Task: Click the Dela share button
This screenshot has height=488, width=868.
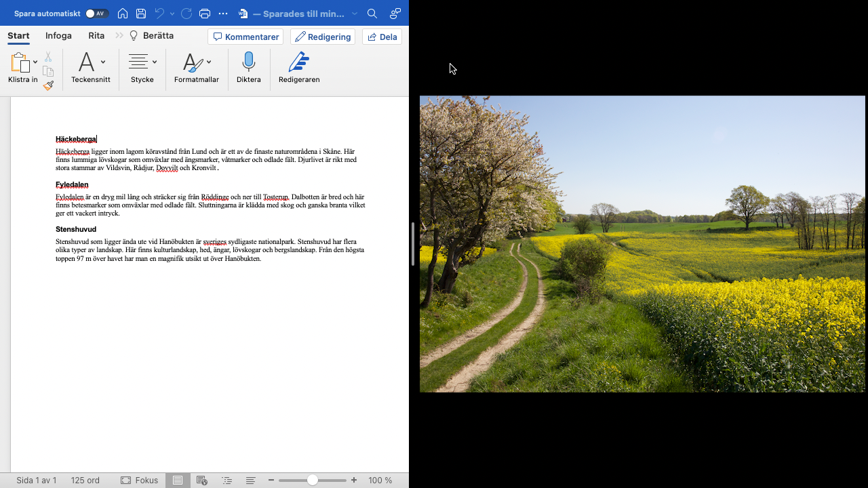Action: pyautogui.click(x=382, y=37)
